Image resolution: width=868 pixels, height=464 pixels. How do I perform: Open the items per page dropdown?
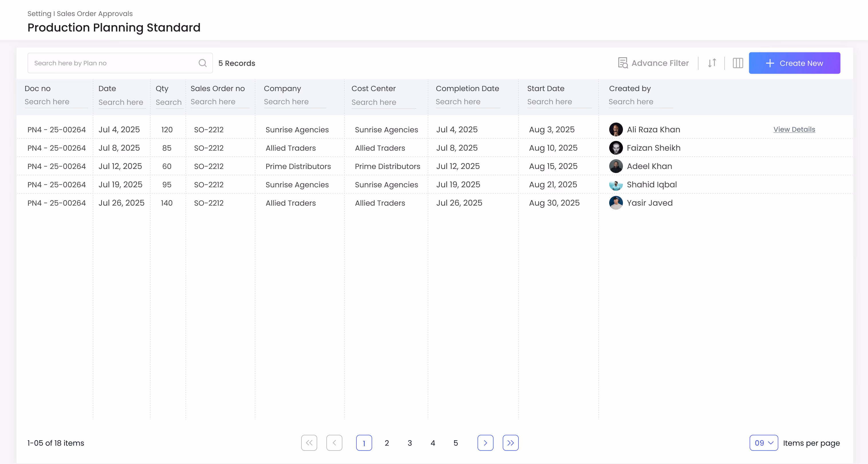point(764,443)
